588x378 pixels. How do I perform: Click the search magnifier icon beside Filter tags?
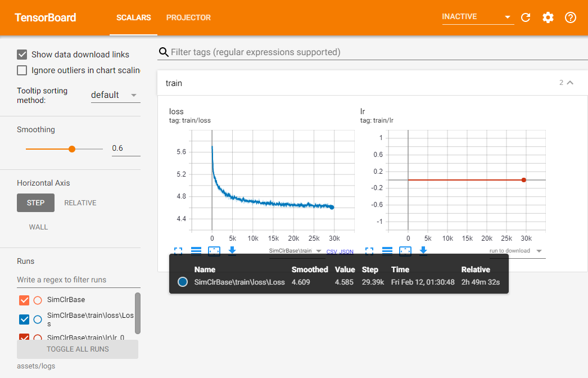(x=164, y=52)
